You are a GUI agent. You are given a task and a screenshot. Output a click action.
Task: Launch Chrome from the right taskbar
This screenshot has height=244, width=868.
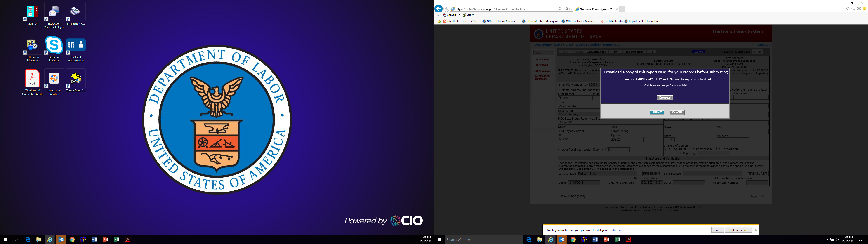coord(573,240)
